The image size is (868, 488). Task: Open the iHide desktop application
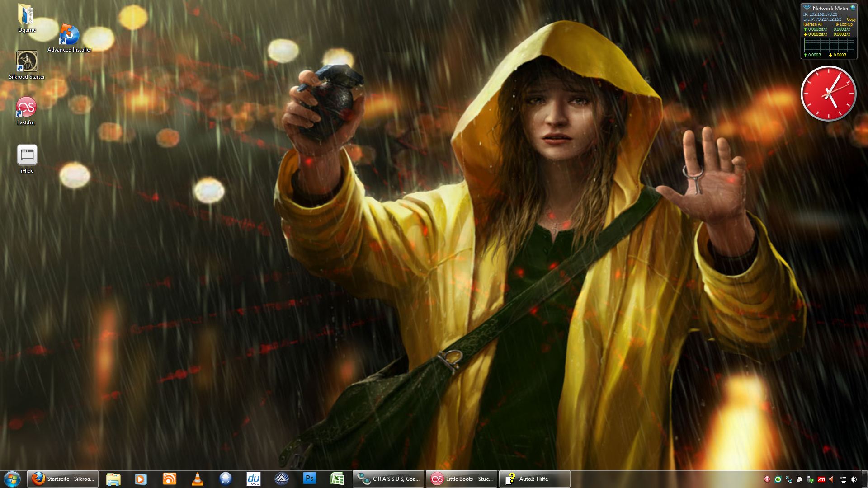27,155
